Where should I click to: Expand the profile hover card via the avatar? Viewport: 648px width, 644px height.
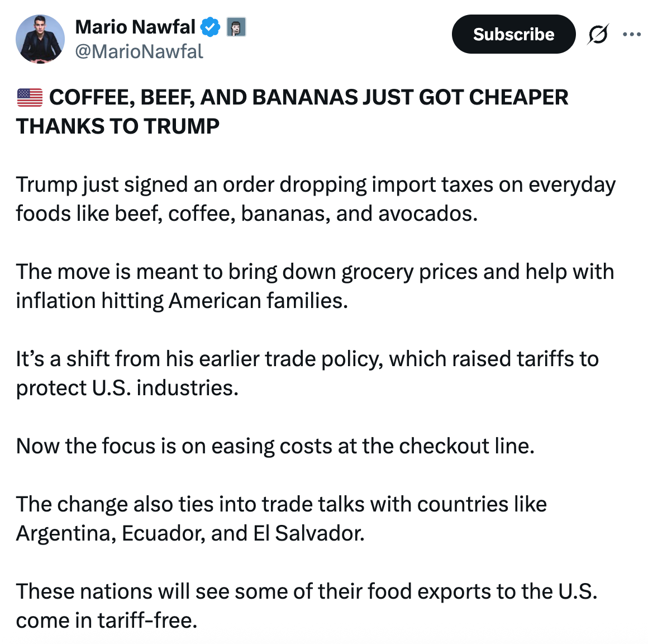pyautogui.click(x=40, y=39)
